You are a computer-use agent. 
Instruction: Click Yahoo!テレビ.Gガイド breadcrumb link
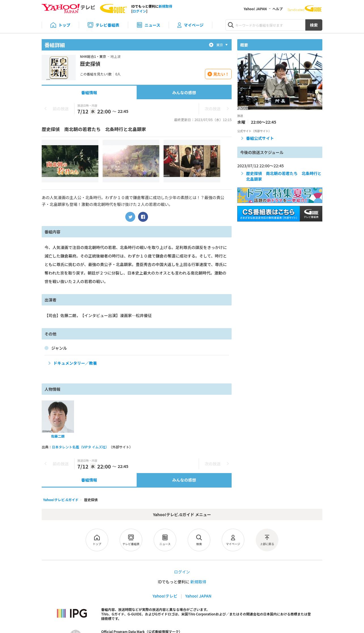(61, 500)
